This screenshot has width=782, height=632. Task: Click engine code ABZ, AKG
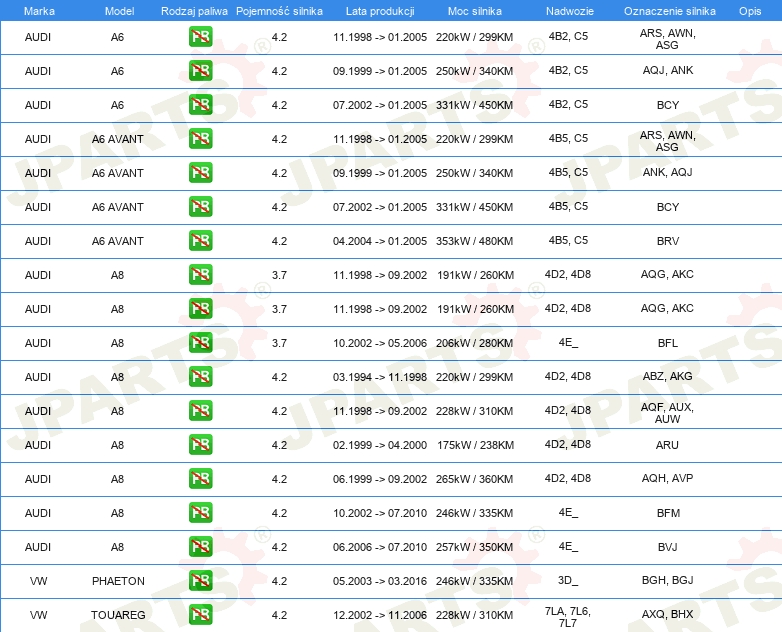click(667, 376)
